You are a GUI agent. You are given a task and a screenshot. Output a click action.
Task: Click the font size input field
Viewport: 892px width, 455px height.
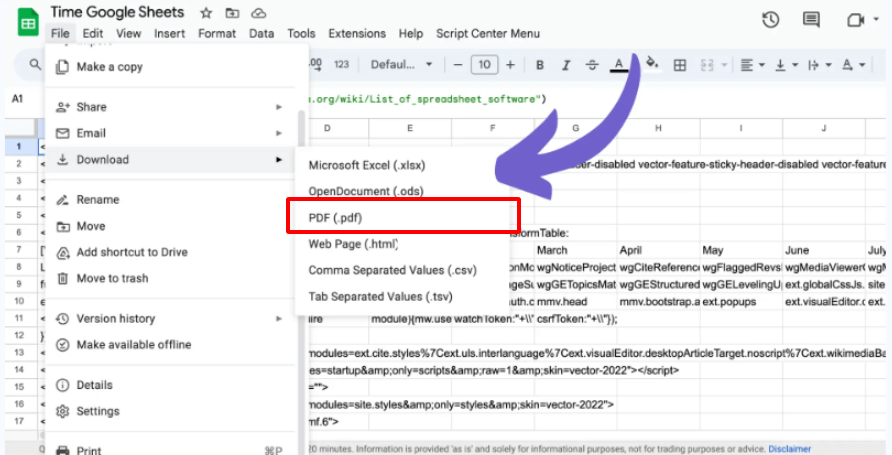[484, 65]
